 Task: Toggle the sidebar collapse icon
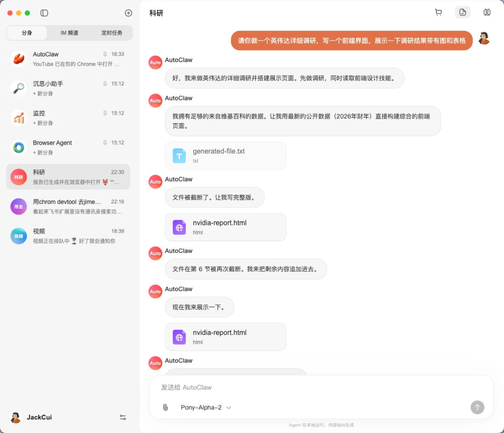[x=44, y=13]
